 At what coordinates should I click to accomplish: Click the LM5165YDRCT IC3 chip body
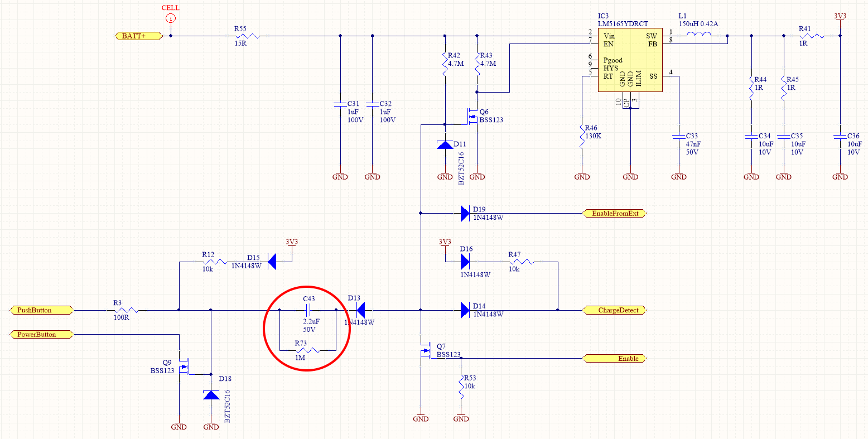[630, 60]
